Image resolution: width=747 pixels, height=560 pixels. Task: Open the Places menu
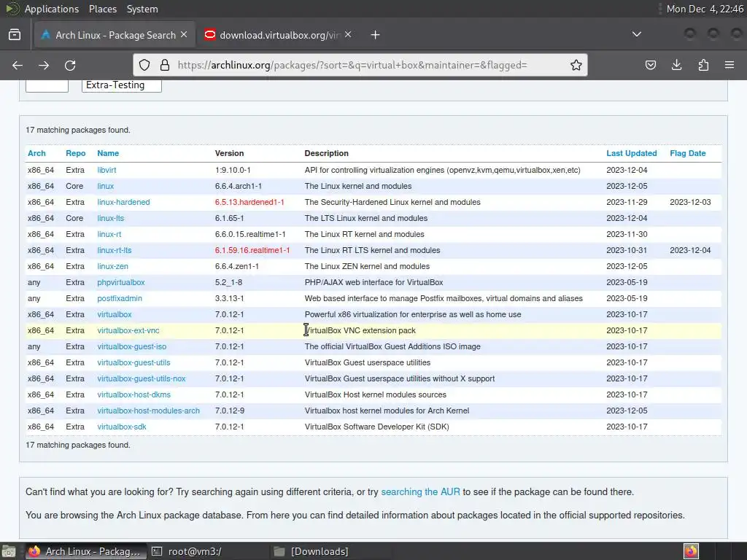102,9
